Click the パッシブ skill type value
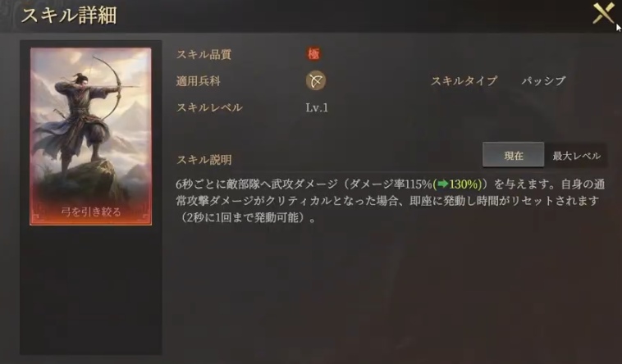 pyautogui.click(x=543, y=81)
